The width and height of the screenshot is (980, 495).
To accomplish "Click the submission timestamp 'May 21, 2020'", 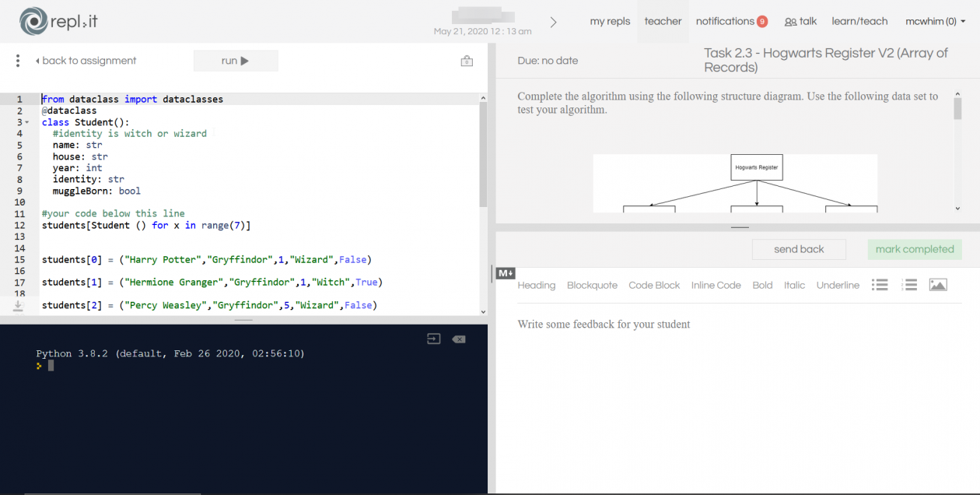I will click(483, 31).
